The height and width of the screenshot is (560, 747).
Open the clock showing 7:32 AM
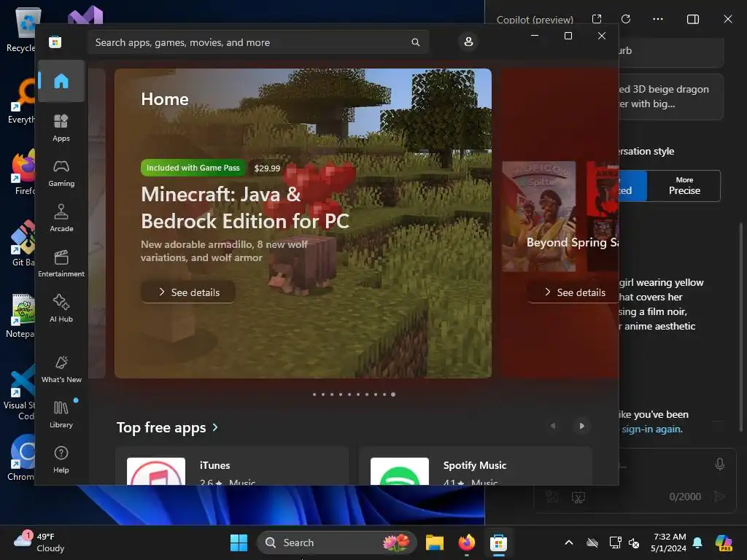click(670, 542)
